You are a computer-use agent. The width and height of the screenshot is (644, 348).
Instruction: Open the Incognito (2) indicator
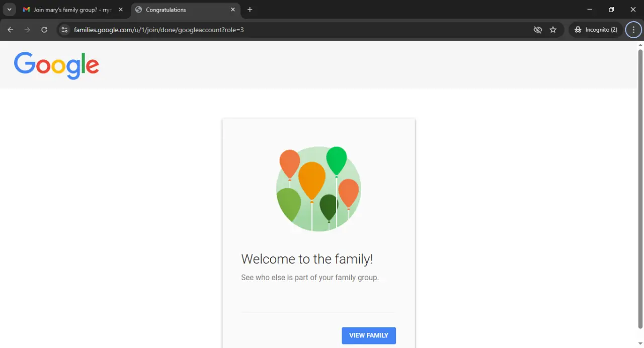pyautogui.click(x=596, y=30)
